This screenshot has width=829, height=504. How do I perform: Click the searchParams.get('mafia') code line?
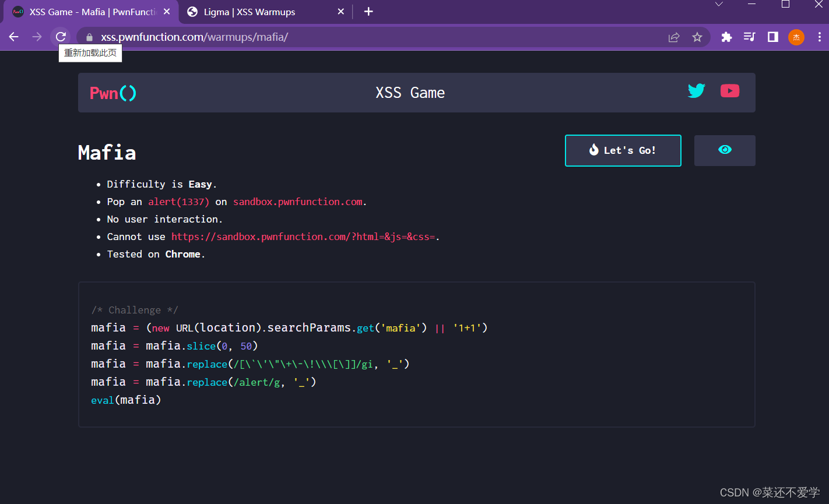point(289,328)
